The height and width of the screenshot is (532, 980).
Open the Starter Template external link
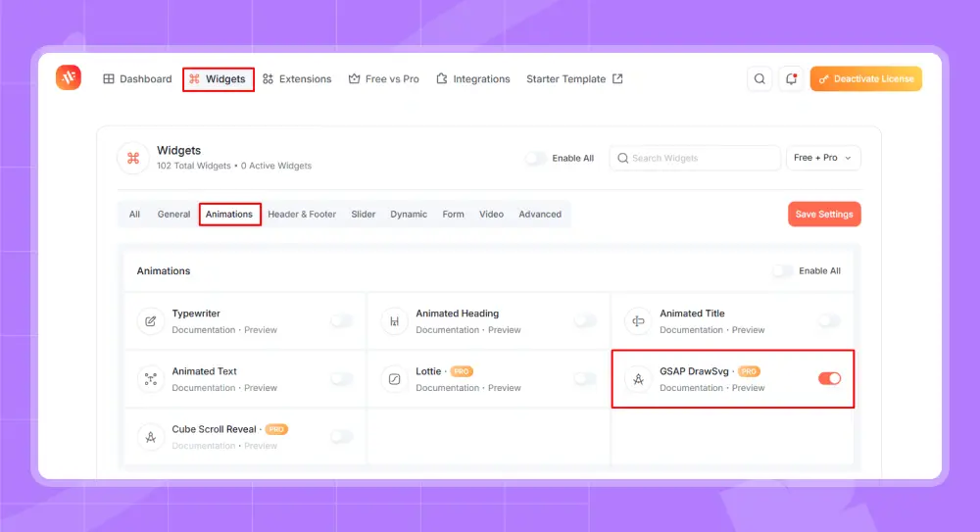pyautogui.click(x=574, y=79)
